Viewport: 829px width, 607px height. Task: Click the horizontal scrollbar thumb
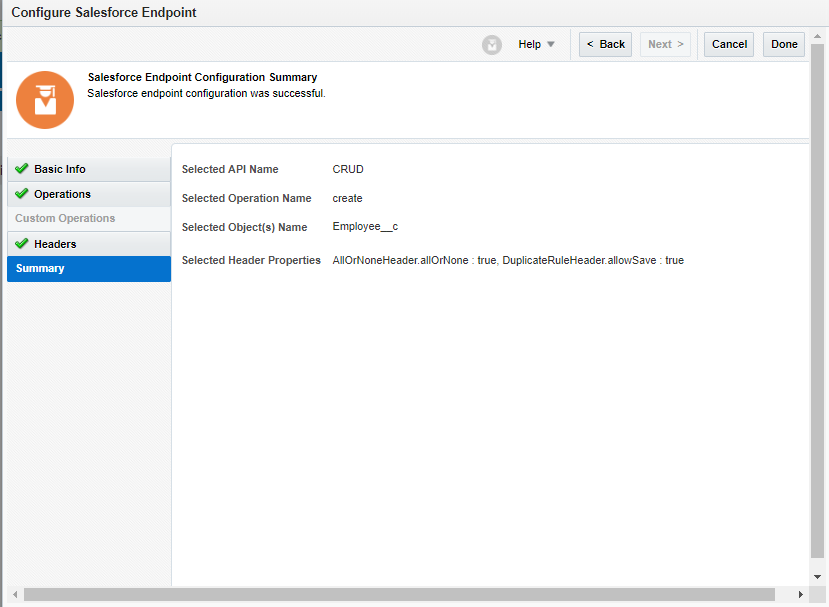pyautogui.click(x=399, y=594)
